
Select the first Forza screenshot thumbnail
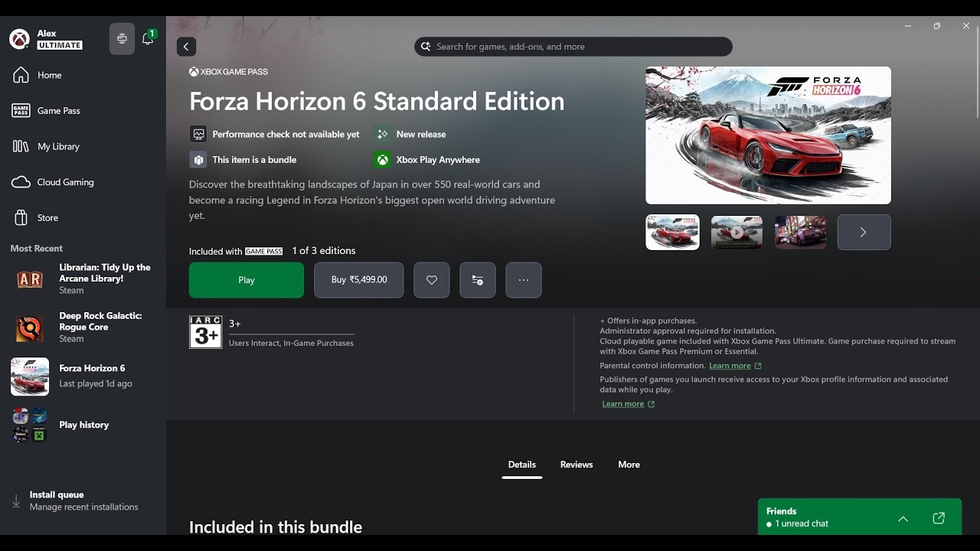pos(672,232)
